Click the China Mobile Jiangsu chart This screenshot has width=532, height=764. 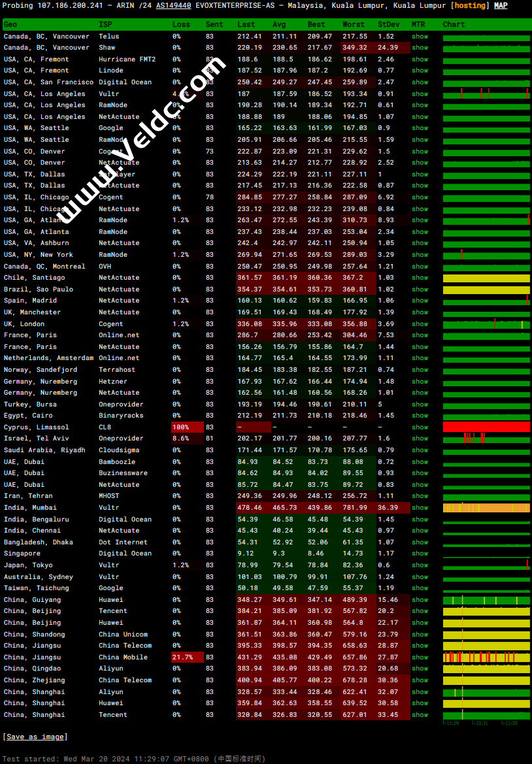pos(486,657)
